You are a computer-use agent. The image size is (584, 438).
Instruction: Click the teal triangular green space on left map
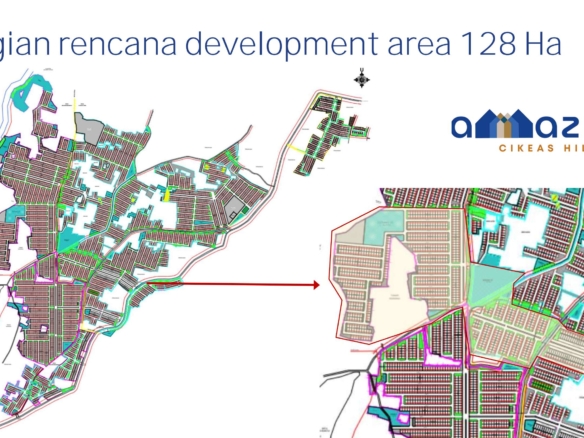[x=70, y=241]
